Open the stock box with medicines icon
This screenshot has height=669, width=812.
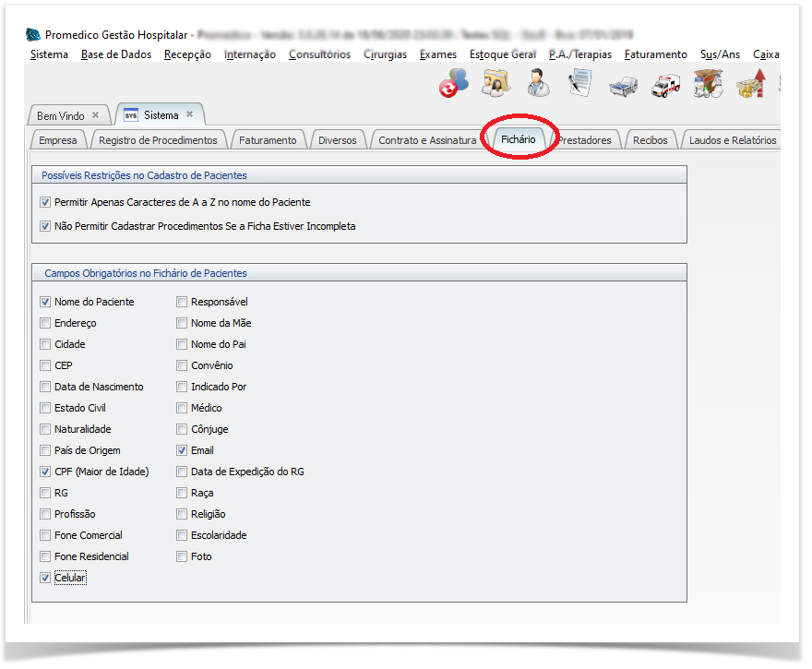click(708, 85)
